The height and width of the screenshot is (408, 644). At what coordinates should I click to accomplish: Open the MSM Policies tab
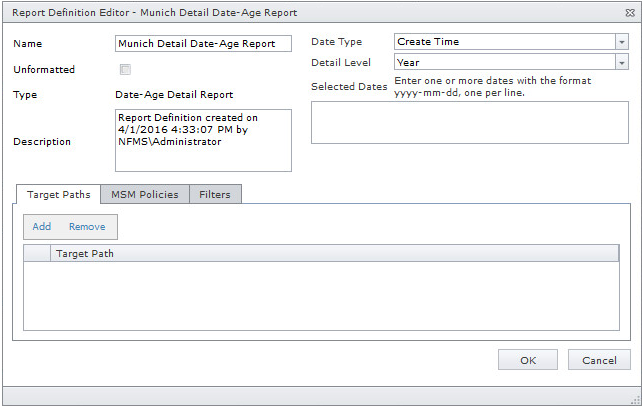click(144, 195)
